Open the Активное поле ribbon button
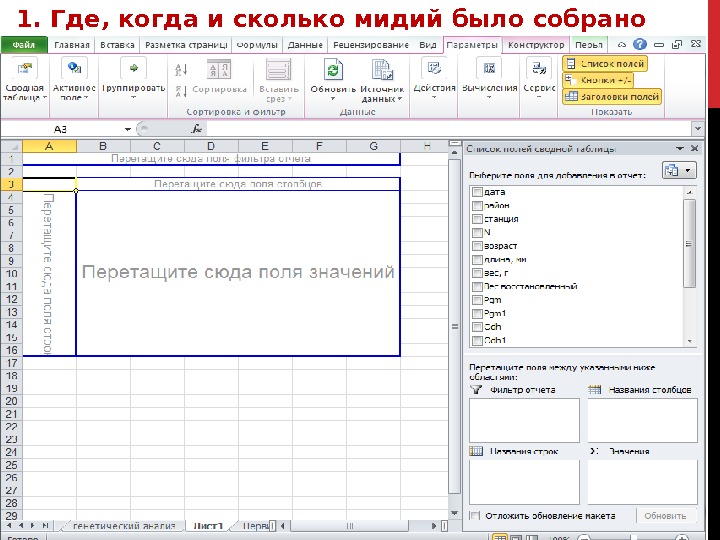 point(73,78)
